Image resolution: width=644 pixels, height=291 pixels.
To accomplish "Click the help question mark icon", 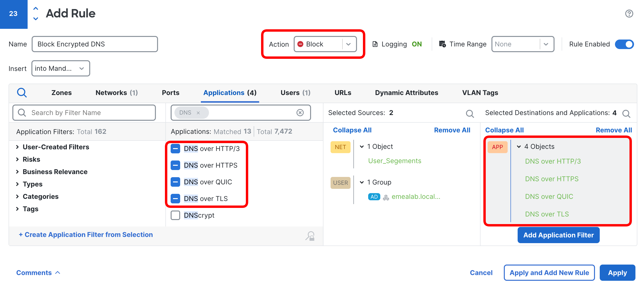I will click(x=629, y=14).
